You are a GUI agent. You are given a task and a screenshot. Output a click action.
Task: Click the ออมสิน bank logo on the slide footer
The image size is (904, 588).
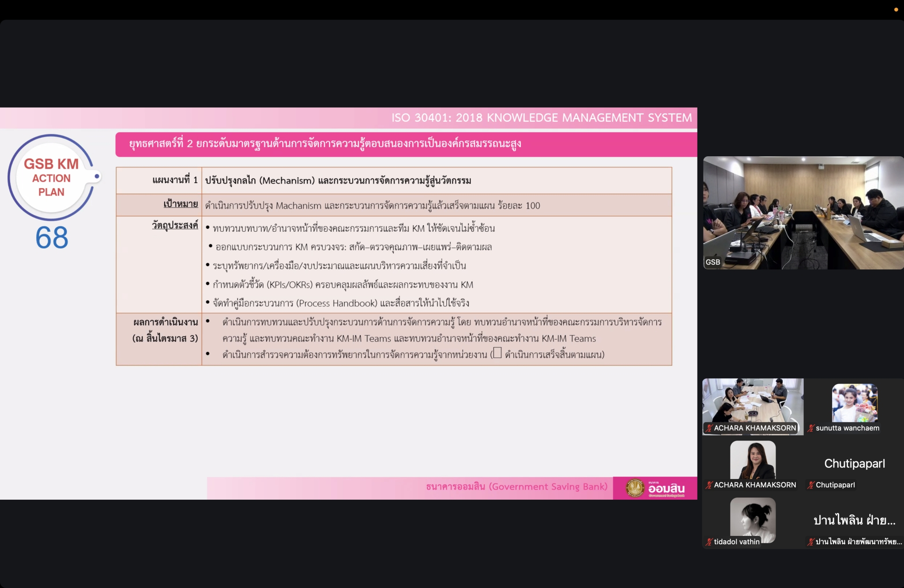[x=655, y=488]
